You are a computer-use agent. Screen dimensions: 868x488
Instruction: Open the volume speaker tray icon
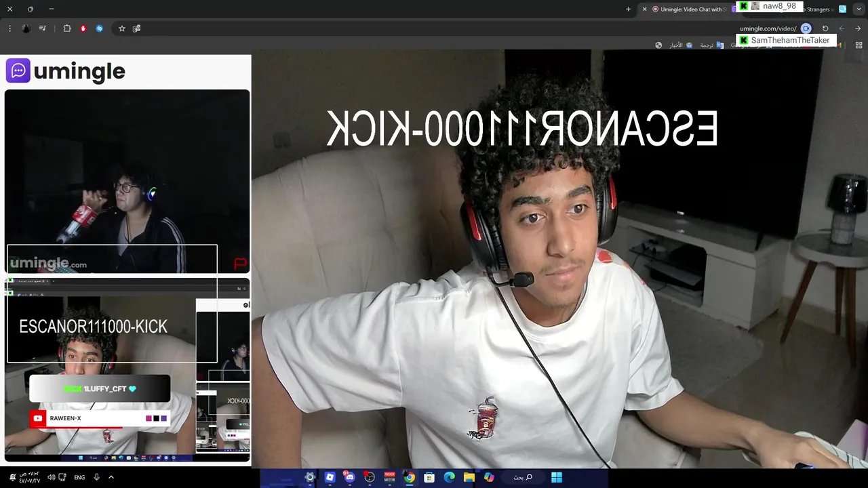tap(51, 477)
